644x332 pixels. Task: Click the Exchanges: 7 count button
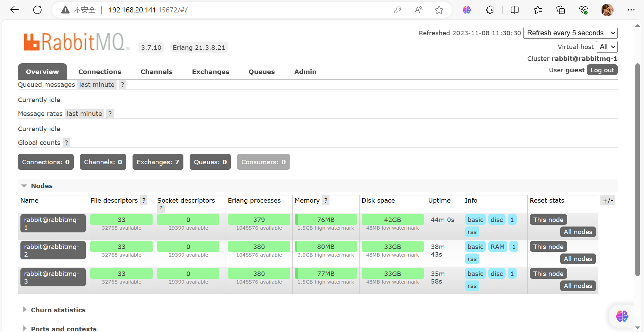click(158, 162)
